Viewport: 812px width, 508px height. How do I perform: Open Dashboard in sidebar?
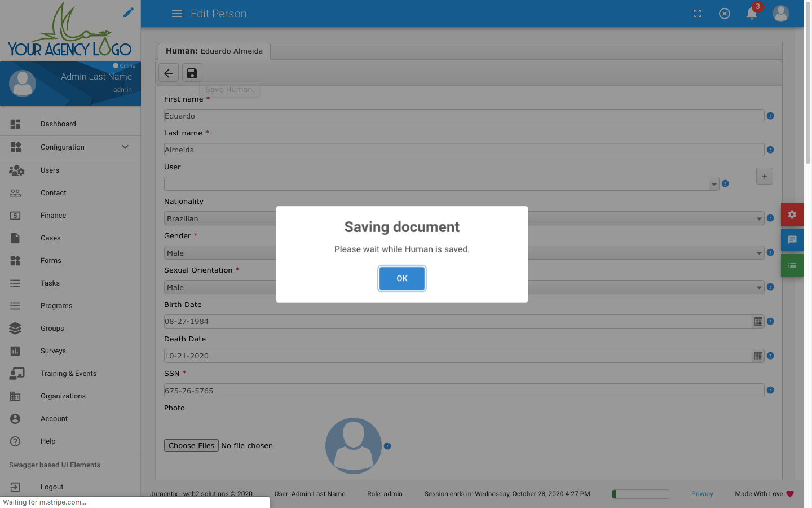pyautogui.click(x=70, y=124)
